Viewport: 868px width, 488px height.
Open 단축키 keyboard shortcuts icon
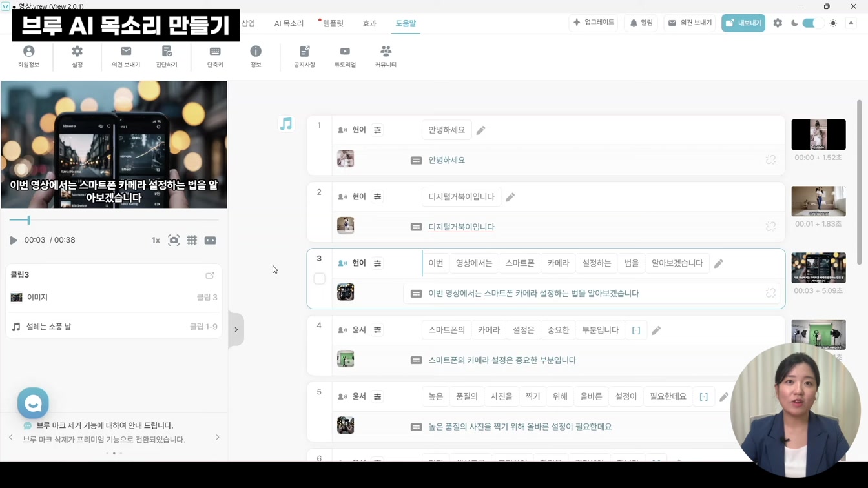tap(215, 56)
